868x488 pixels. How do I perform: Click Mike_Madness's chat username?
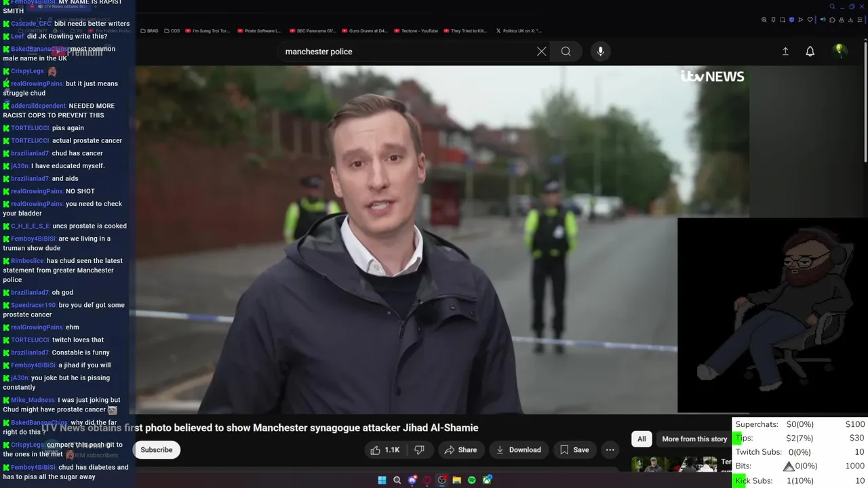(33, 400)
